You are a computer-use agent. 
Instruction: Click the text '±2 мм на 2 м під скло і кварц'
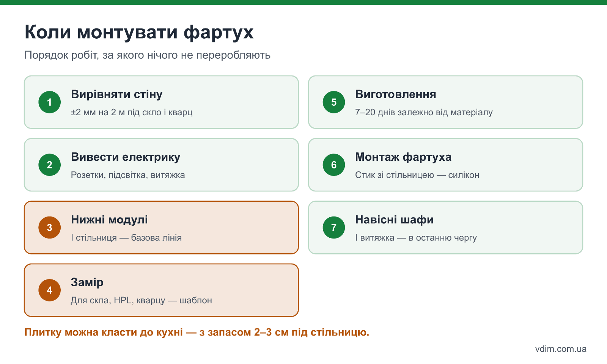click(x=132, y=112)
